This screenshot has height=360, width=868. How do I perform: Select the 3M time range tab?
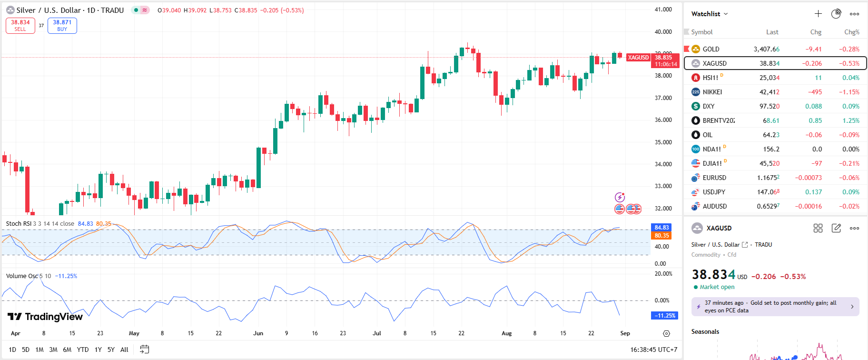[53, 350]
